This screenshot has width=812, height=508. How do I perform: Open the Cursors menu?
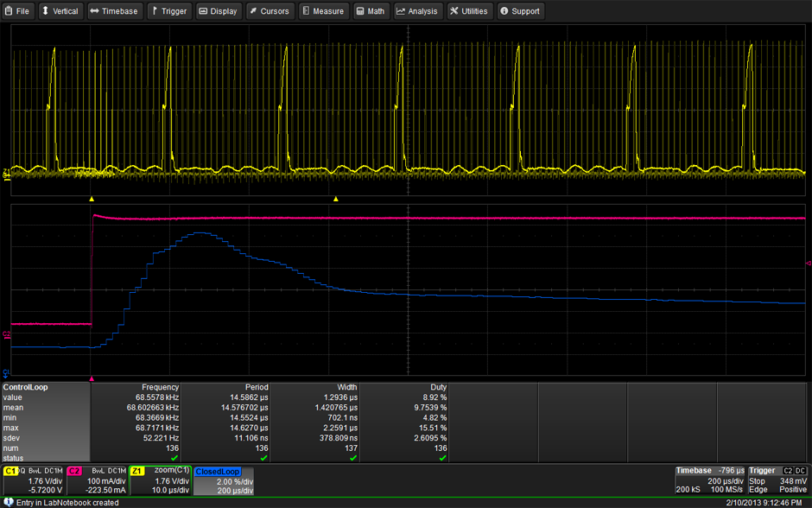click(x=270, y=11)
